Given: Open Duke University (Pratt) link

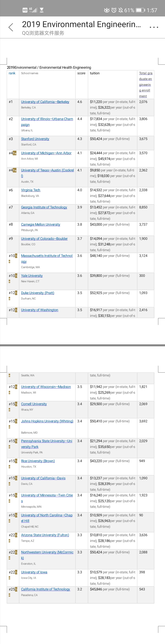Looking at the screenshot, I should pyautogui.click(x=38, y=293).
